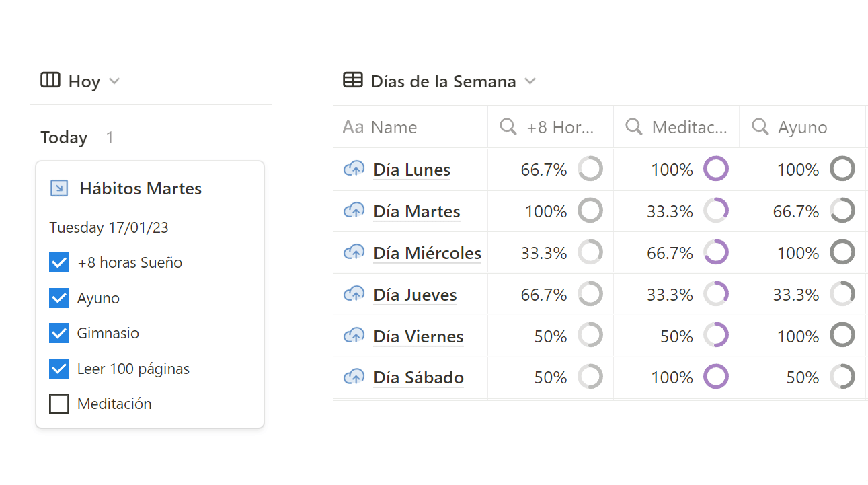868x485 pixels.
Task: Open the +8 Hor... column header menu
Action: (550, 127)
